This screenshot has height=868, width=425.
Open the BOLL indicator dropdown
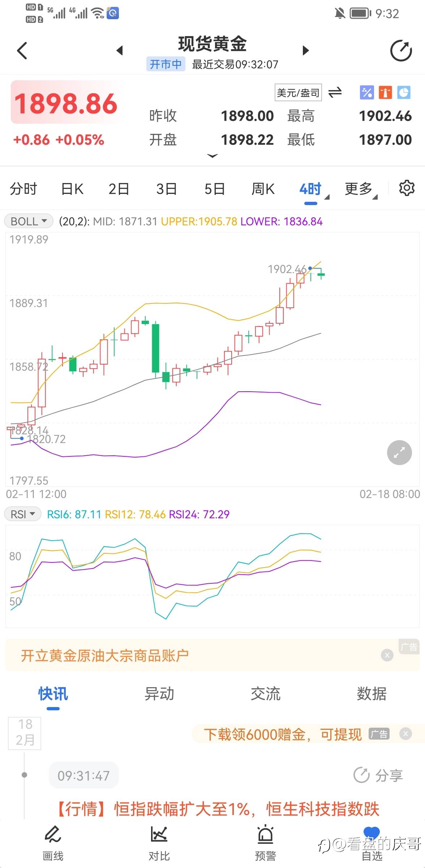(x=29, y=221)
